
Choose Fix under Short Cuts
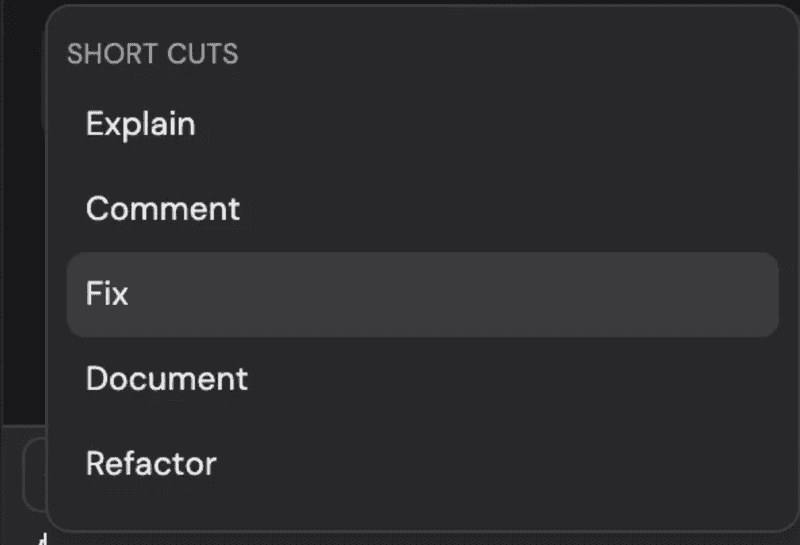[108, 294]
